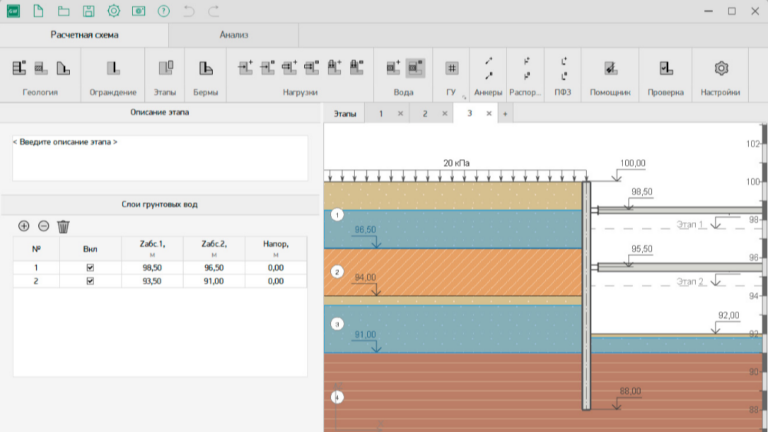Click the second Геология soil table icon
This screenshot has width=768, height=432.
(x=41, y=68)
